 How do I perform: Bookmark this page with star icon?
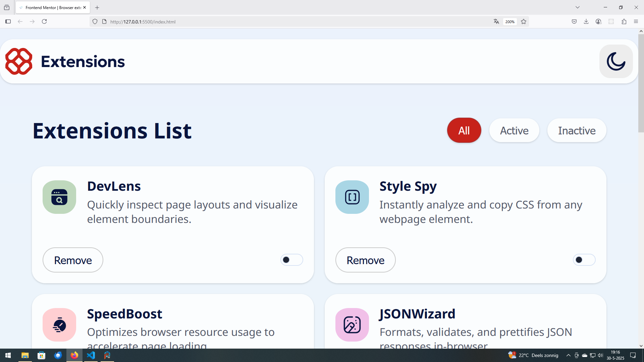(x=523, y=21)
